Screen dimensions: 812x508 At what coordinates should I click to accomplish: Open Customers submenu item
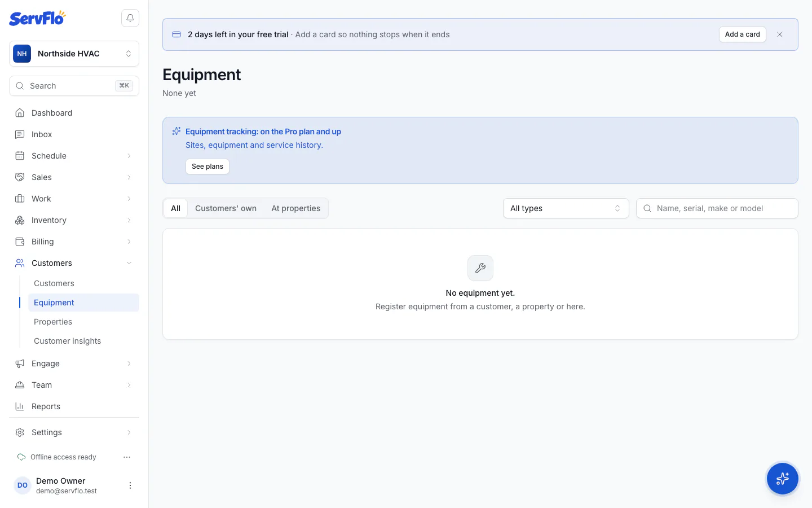(83, 283)
